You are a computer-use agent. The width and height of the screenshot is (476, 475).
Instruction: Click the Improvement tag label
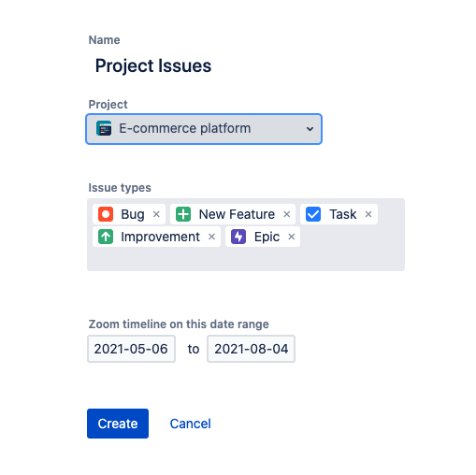160,237
